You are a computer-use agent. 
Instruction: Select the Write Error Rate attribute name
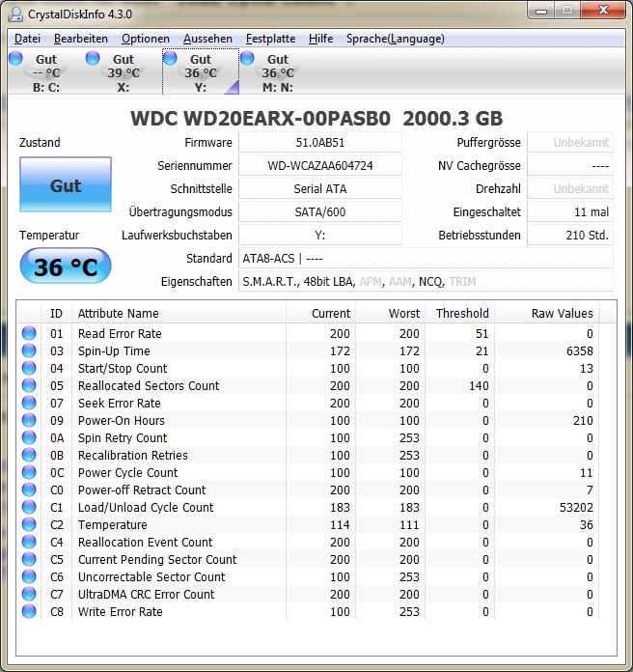coord(121,611)
